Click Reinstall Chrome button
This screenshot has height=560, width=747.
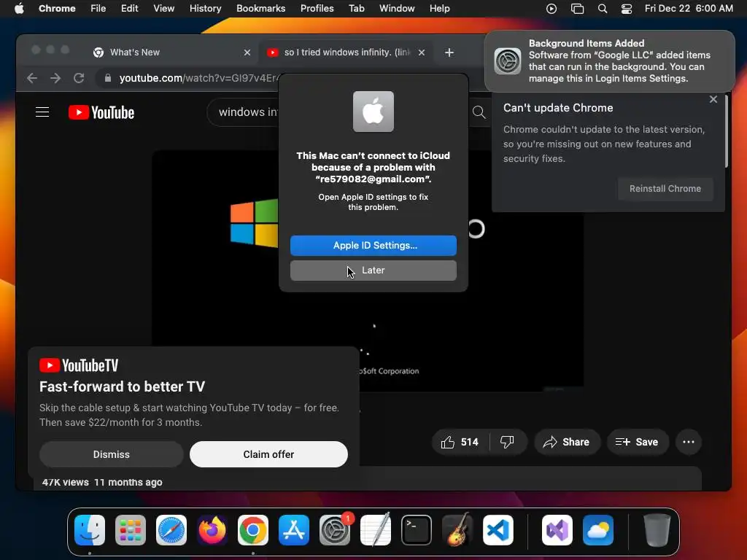(x=665, y=189)
